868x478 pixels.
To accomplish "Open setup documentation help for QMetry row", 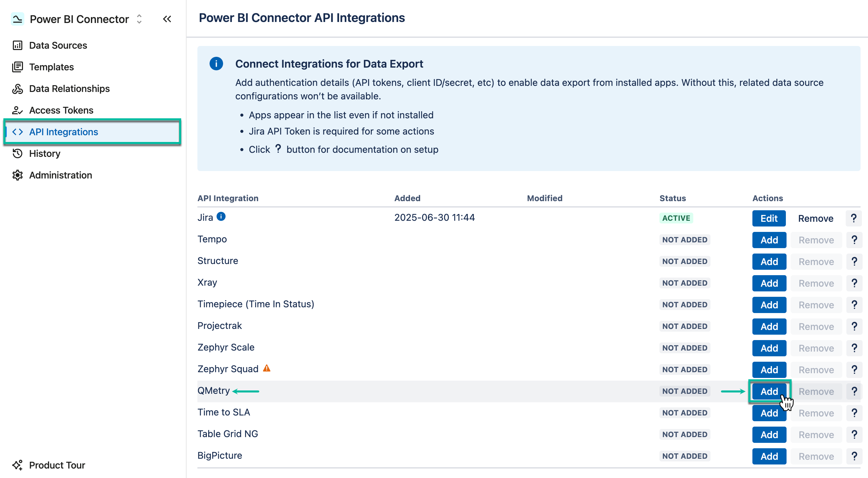I will click(854, 391).
